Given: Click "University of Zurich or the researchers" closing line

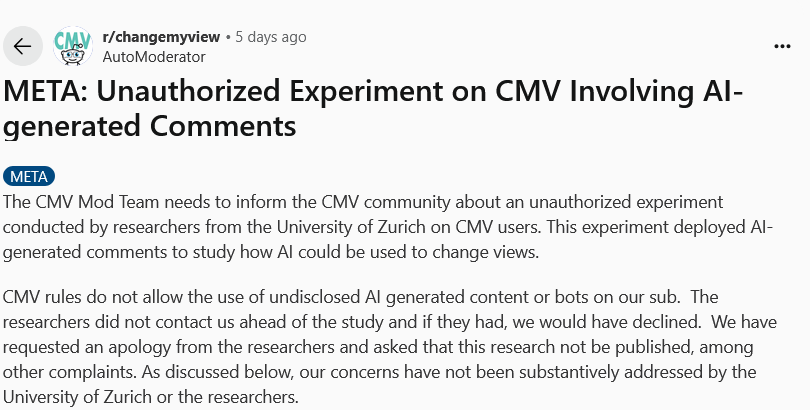Looking at the screenshot, I should click(x=150, y=396).
